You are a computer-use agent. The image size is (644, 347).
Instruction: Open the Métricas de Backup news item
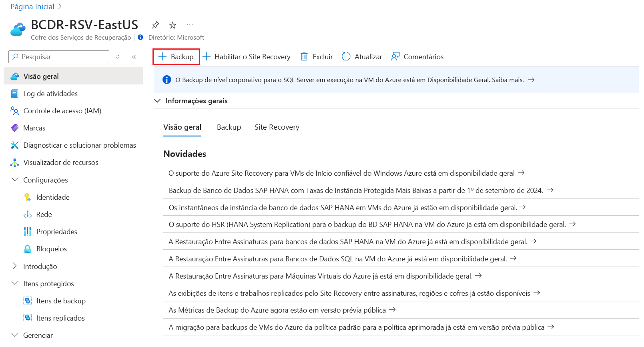click(282, 310)
